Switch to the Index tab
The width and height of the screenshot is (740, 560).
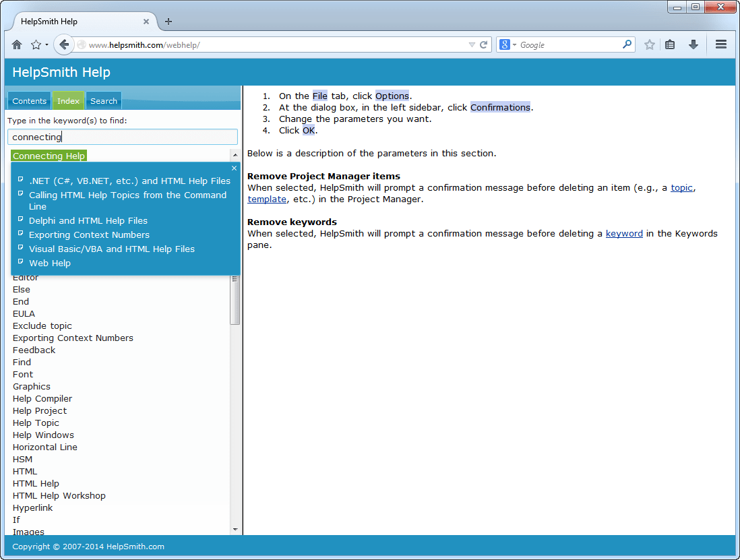(x=69, y=101)
